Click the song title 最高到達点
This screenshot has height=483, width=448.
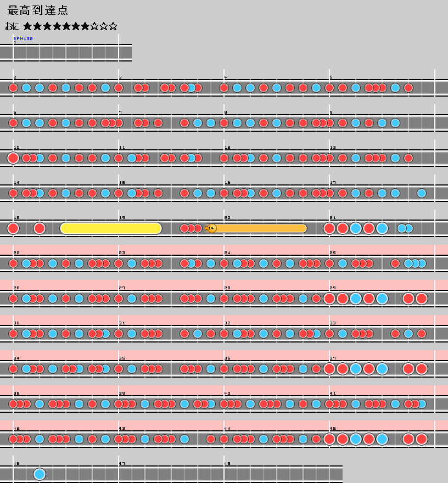[x=38, y=10]
